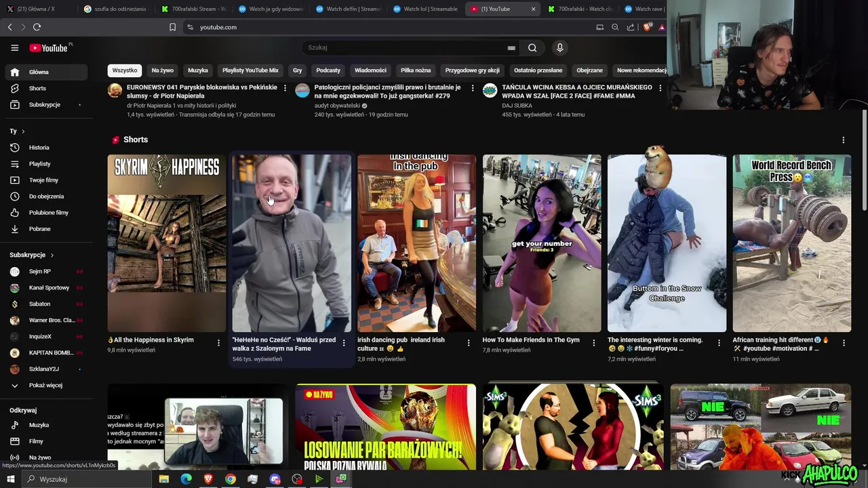This screenshot has width=868, height=488.
Task: Reload the page in browser
Action: pyautogui.click(x=37, y=27)
